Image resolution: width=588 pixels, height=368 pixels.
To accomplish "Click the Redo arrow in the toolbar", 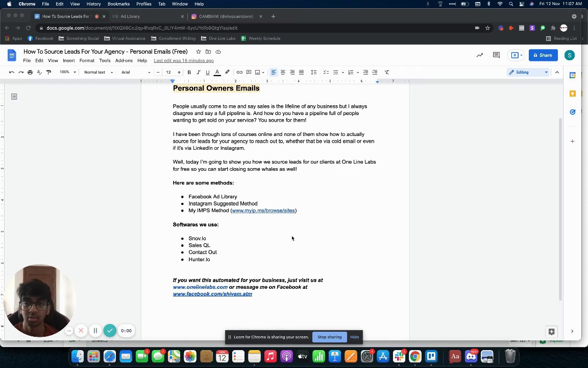I will pos(21,72).
